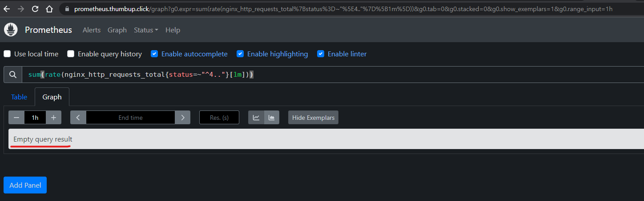Open the Alerts page
Screen dimensions: 644x201
click(92, 30)
